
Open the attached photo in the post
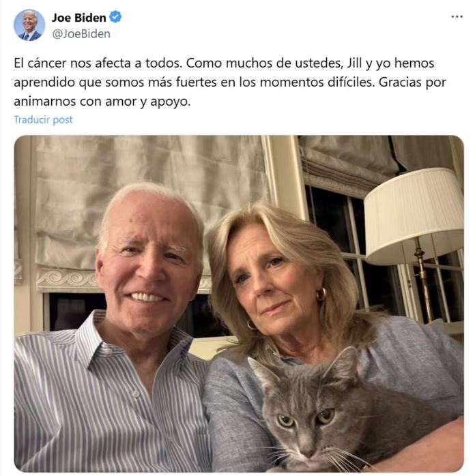coord(239,303)
